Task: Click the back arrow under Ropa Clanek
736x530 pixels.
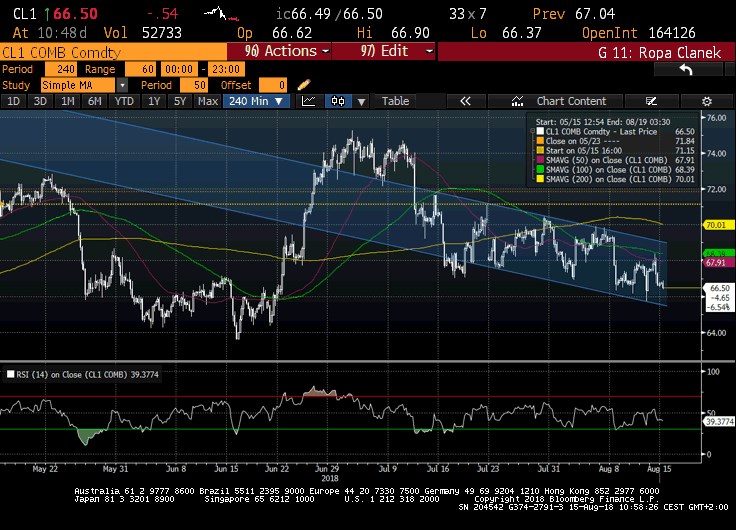Action: pyautogui.click(x=686, y=70)
